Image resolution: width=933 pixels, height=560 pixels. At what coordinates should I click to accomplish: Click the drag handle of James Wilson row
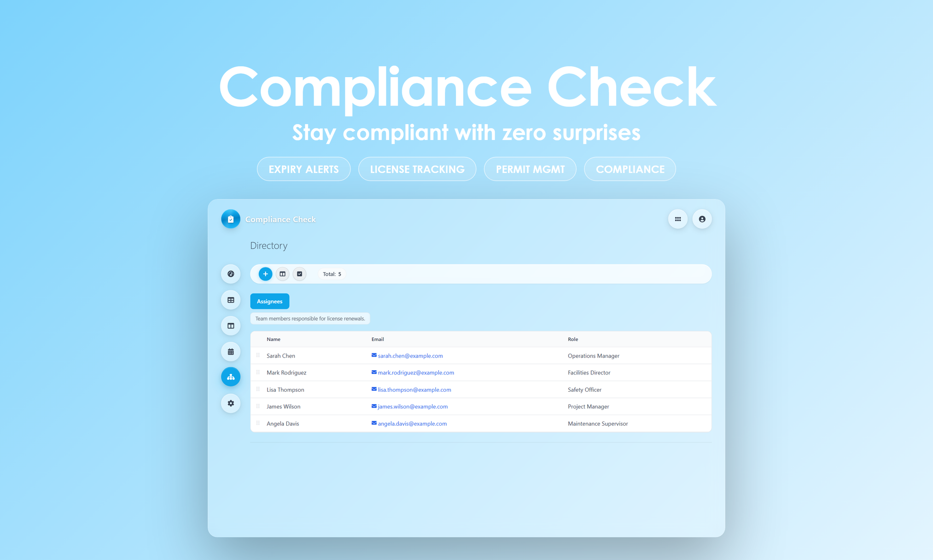tap(258, 406)
